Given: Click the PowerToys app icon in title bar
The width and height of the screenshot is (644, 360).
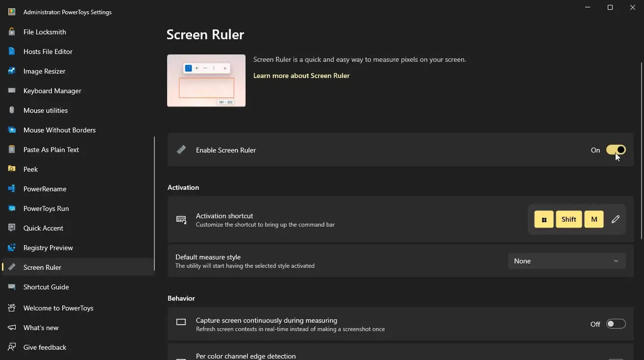Looking at the screenshot, I should coord(12,12).
